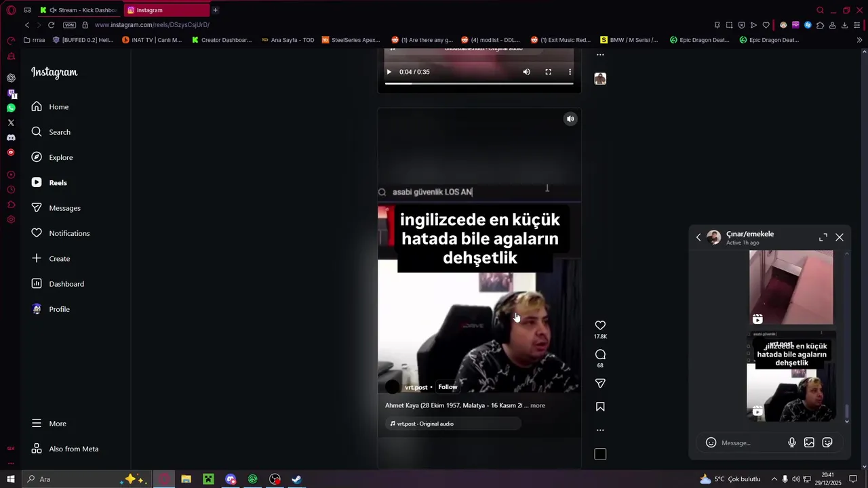Image resolution: width=868 pixels, height=488 pixels.
Task: Open Steam from the Windows taskbar
Action: [296, 479]
